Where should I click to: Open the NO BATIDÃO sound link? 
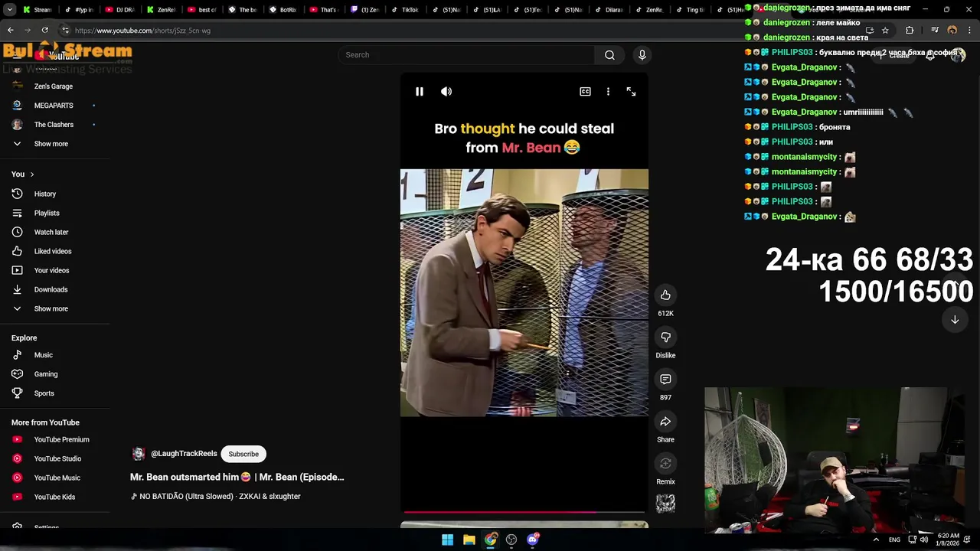[x=215, y=497]
